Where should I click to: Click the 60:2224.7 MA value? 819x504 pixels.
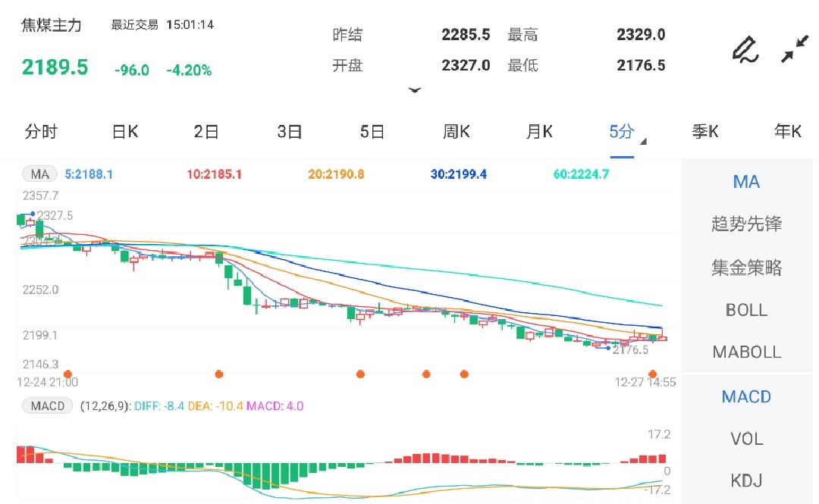point(581,174)
